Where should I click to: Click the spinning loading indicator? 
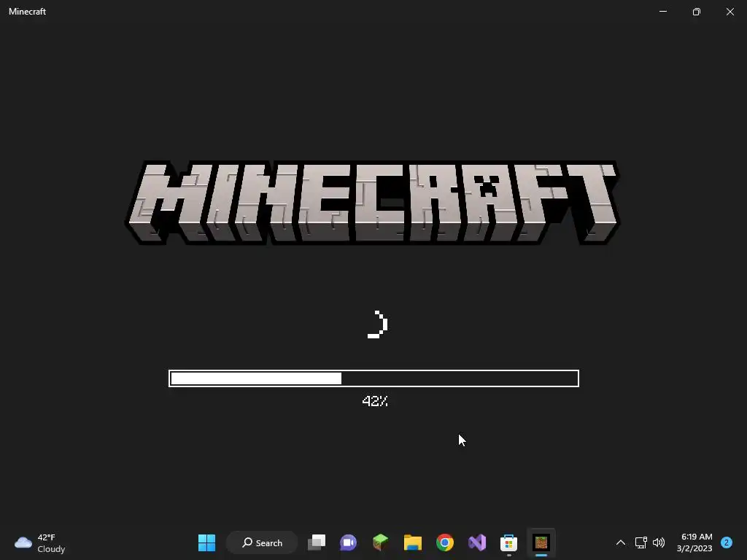pos(378,324)
